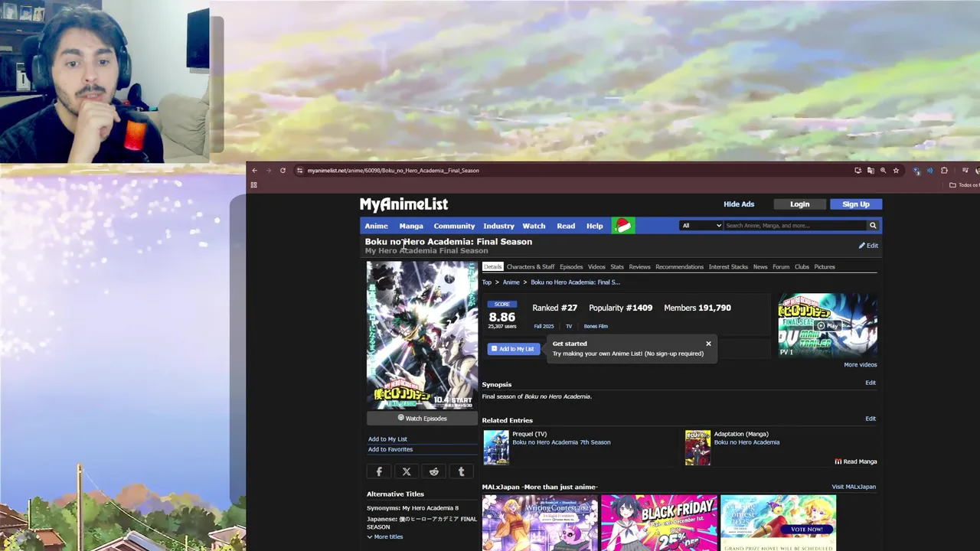Click Edit next to Related Entries
The height and width of the screenshot is (551, 980).
tap(871, 419)
